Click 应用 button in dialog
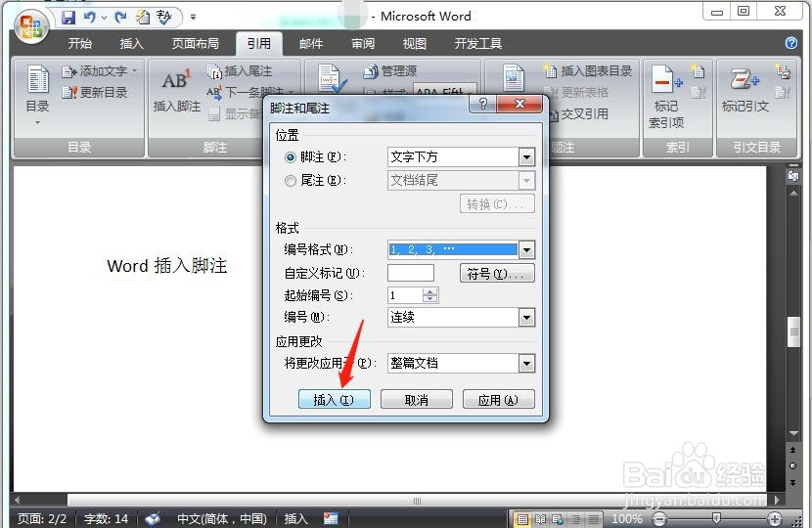Viewport: 812px width, 528px height. pyautogui.click(x=498, y=400)
